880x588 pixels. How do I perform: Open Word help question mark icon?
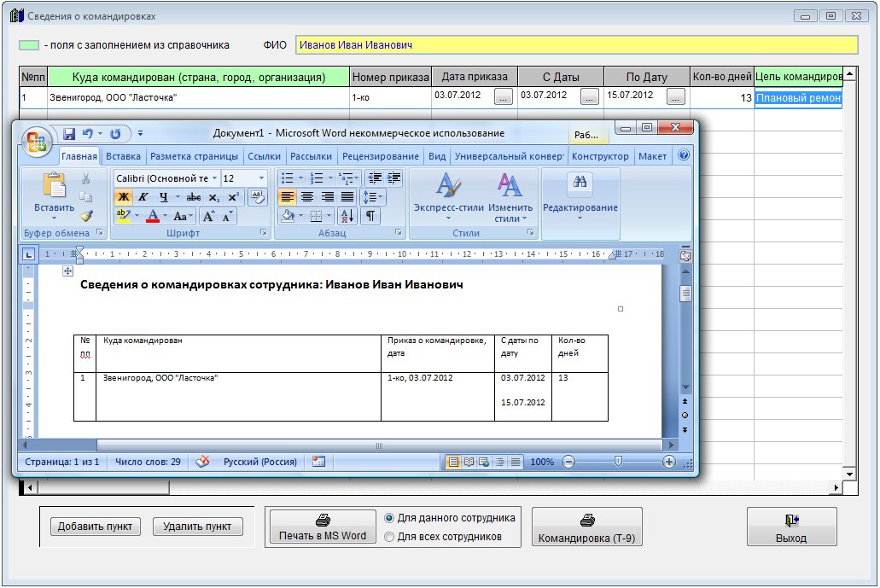[x=684, y=156]
